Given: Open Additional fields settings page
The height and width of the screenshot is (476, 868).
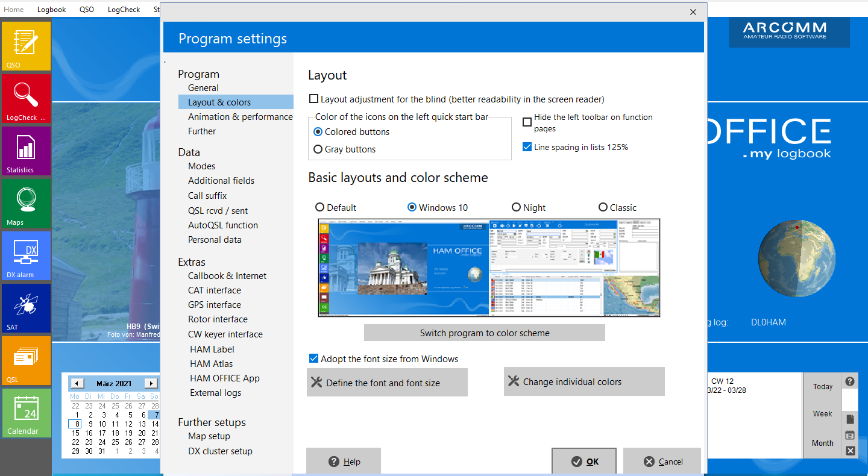Looking at the screenshot, I should (x=221, y=181).
